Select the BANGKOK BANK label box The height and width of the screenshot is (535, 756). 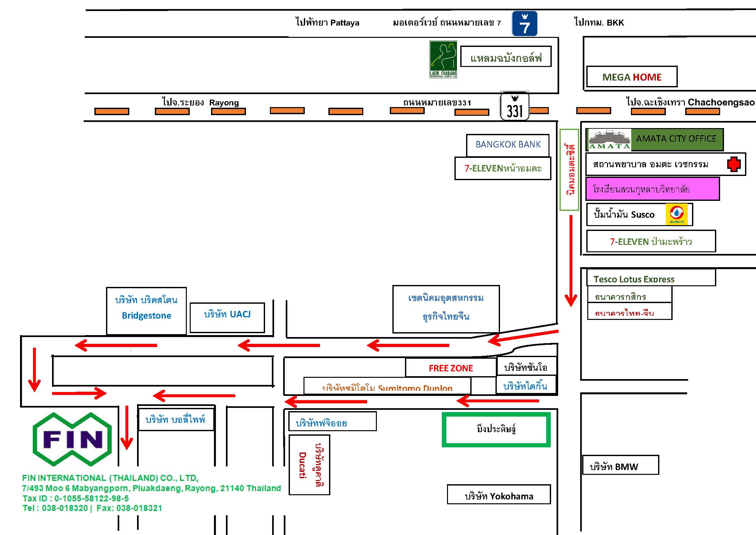508,145
